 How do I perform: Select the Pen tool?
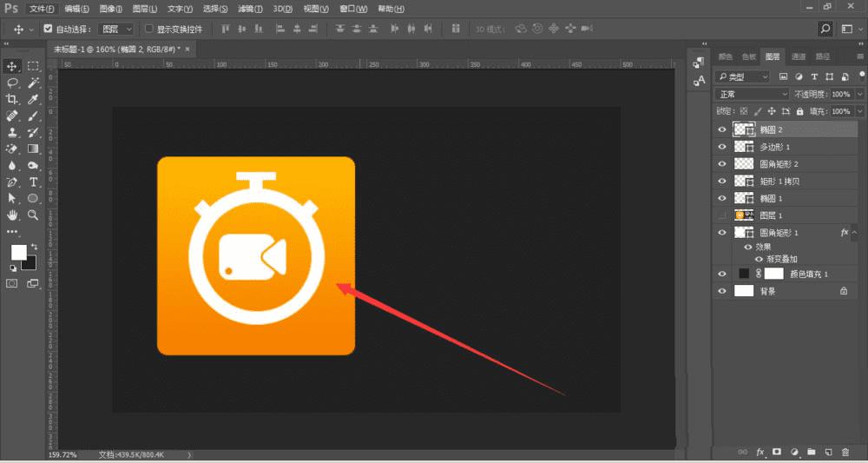[11, 182]
